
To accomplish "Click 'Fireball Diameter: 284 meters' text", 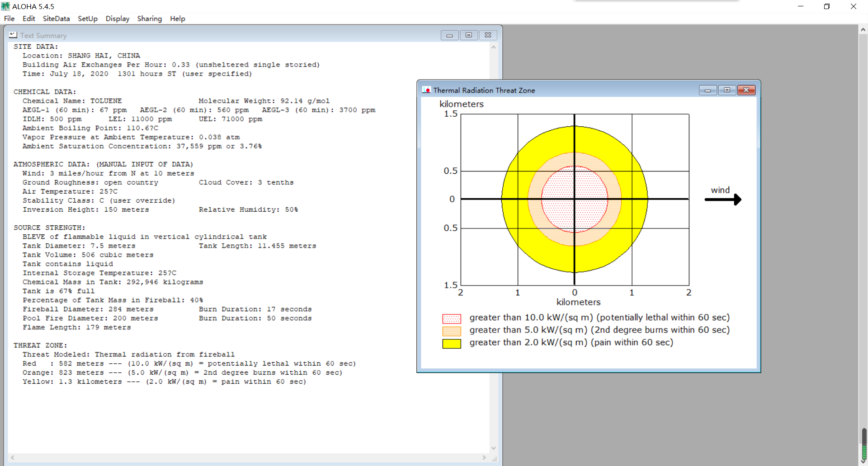I will click(x=88, y=309).
